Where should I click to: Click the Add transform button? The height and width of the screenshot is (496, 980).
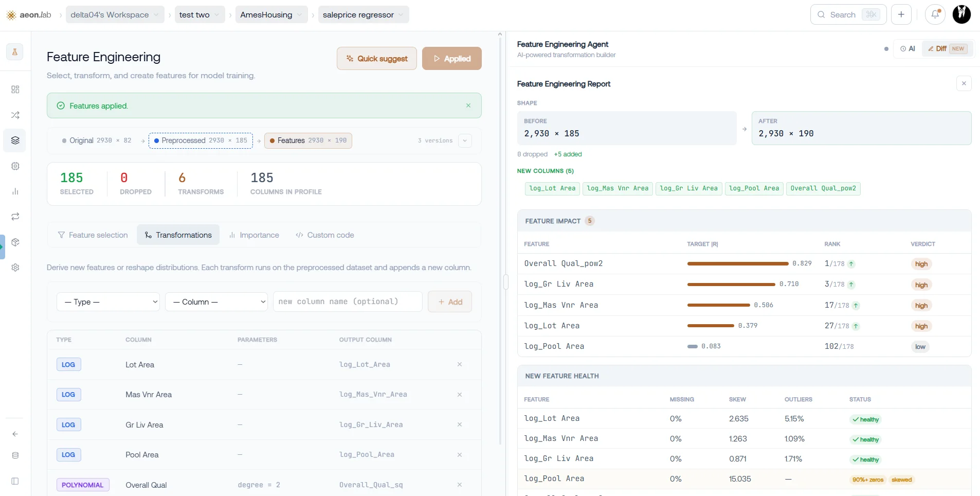(x=450, y=302)
